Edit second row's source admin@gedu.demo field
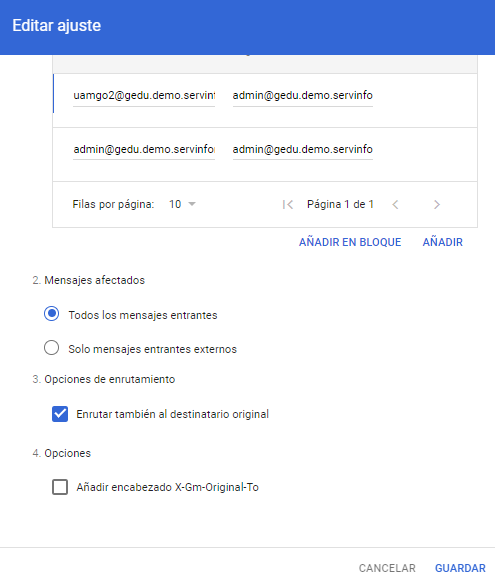Screen dimensions: 495x585 (144, 150)
